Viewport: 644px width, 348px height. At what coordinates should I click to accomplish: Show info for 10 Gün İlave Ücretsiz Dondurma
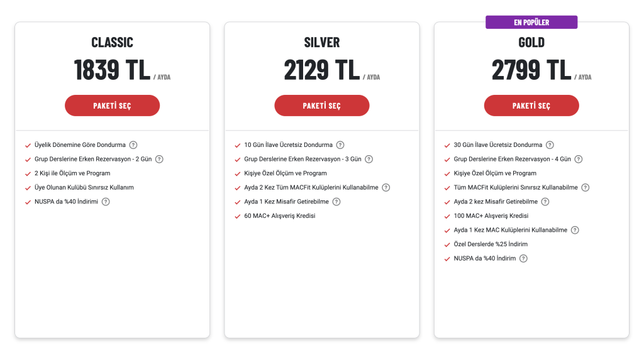(x=340, y=145)
